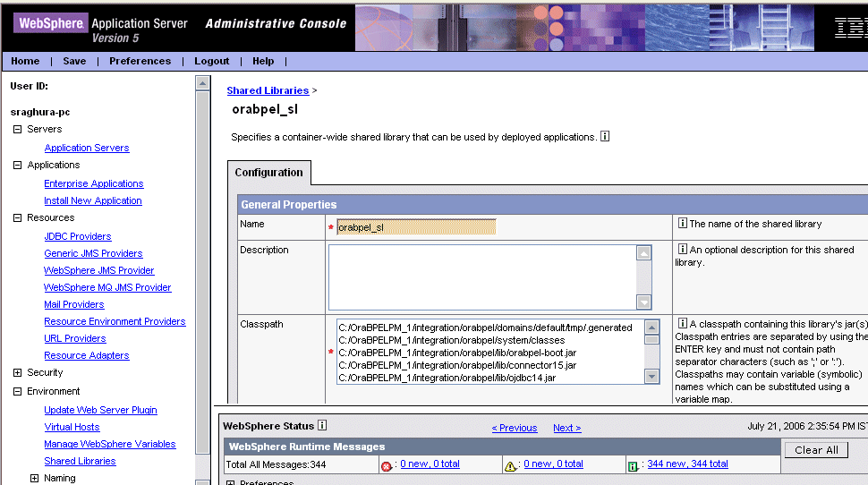Open WebSphere Status info icon
This screenshot has width=868, height=485.
click(x=322, y=425)
